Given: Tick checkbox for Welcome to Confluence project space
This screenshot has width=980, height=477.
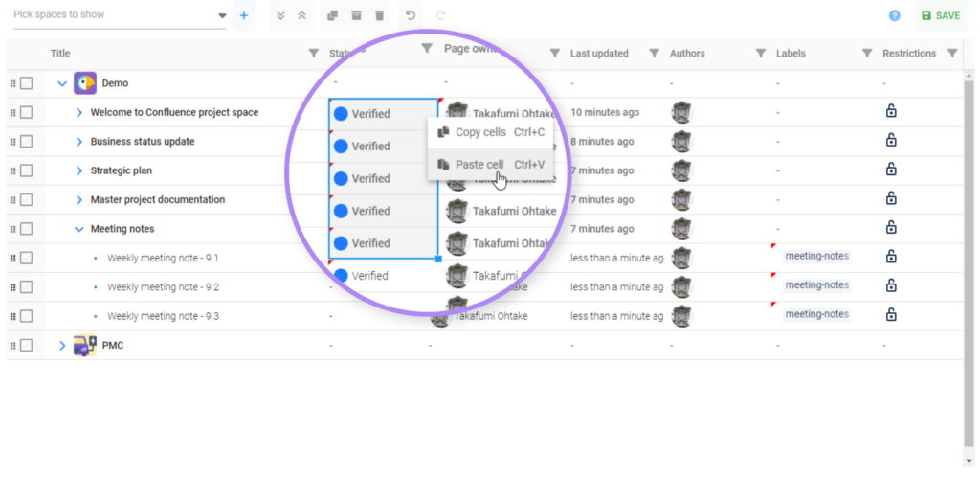Looking at the screenshot, I should (x=26, y=112).
